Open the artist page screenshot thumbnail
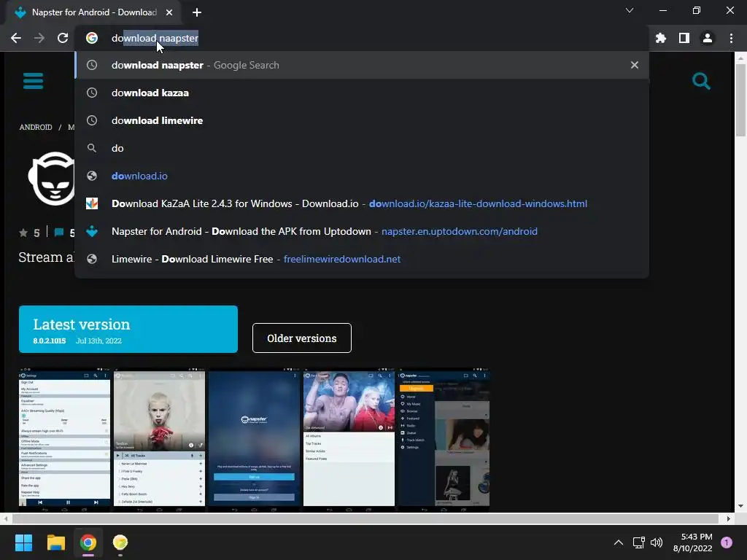Screen dimensions: 747x560 [x=349, y=440]
